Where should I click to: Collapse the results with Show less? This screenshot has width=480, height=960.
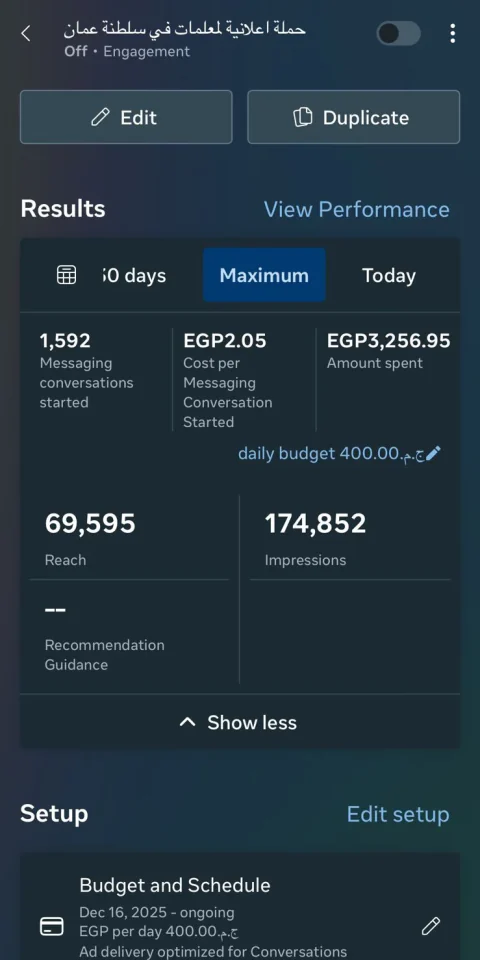239,722
